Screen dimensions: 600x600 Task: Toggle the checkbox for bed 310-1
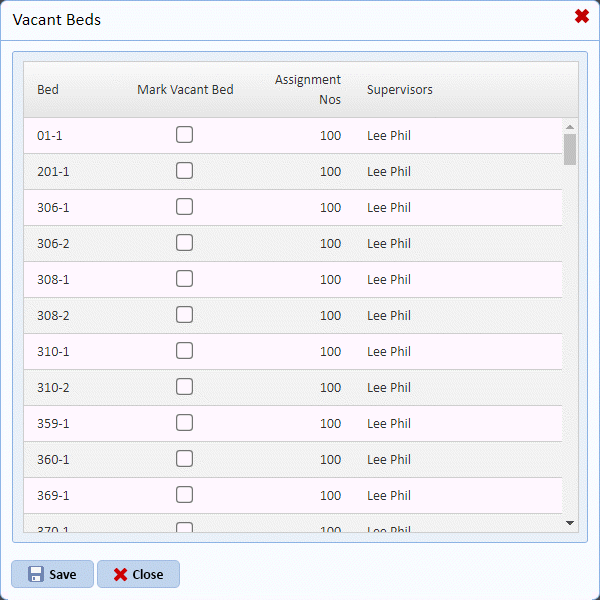coord(185,351)
